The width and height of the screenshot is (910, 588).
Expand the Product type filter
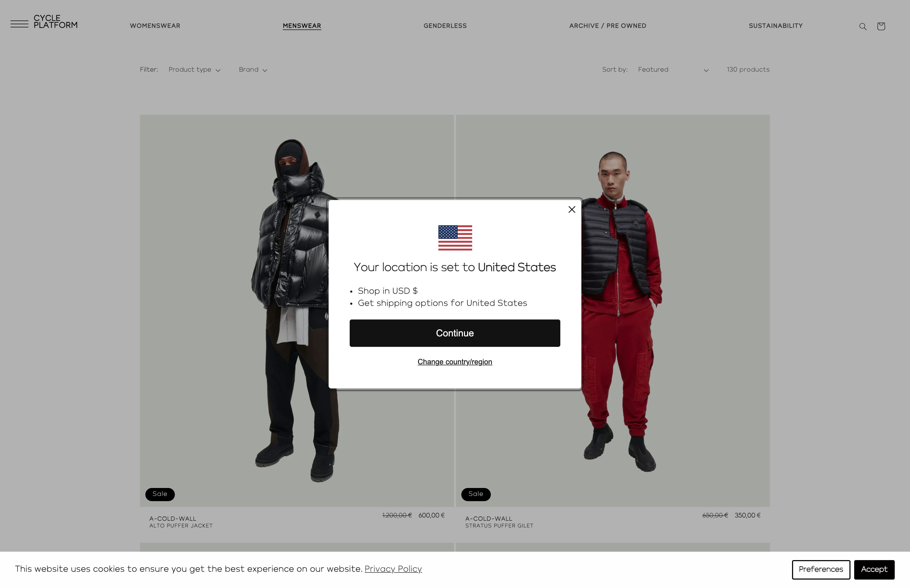pos(194,69)
